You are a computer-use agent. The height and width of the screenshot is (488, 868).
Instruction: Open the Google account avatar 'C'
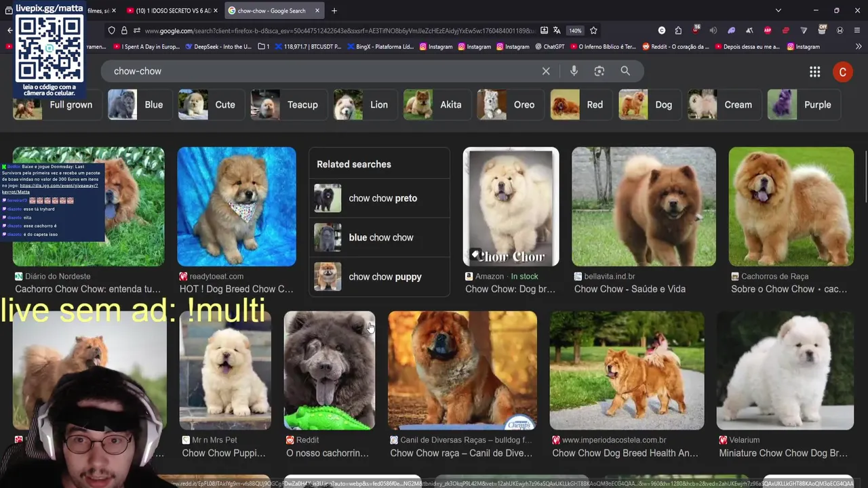[843, 72]
